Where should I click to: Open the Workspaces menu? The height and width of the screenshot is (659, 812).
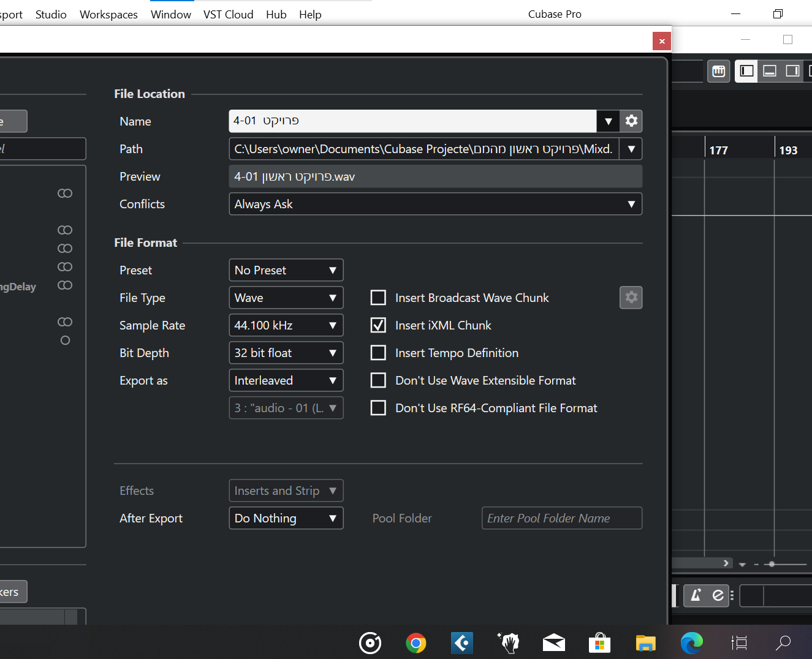(x=108, y=14)
